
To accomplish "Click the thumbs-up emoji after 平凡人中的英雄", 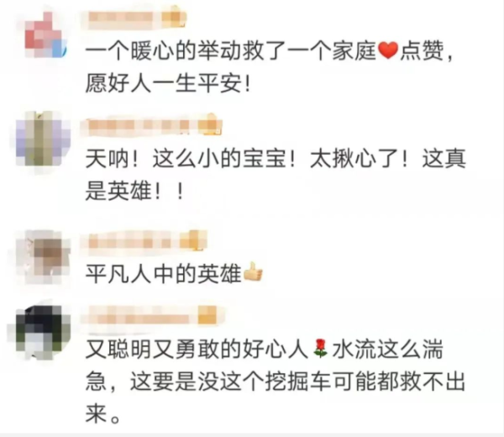I will click(253, 272).
